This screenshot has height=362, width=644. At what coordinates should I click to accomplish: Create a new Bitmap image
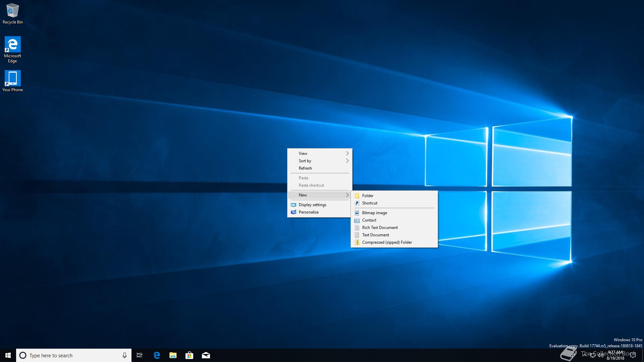(x=394, y=213)
